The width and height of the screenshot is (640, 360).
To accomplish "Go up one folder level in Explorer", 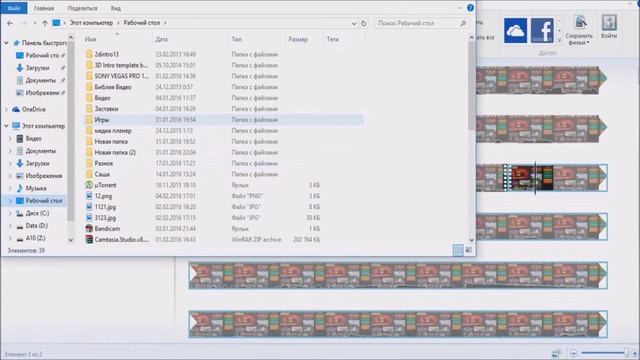I will (45, 23).
